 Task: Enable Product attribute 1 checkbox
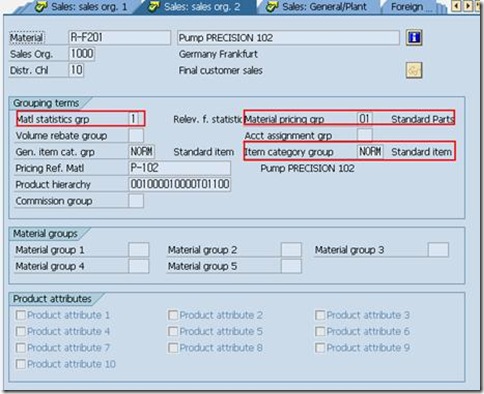(x=21, y=315)
